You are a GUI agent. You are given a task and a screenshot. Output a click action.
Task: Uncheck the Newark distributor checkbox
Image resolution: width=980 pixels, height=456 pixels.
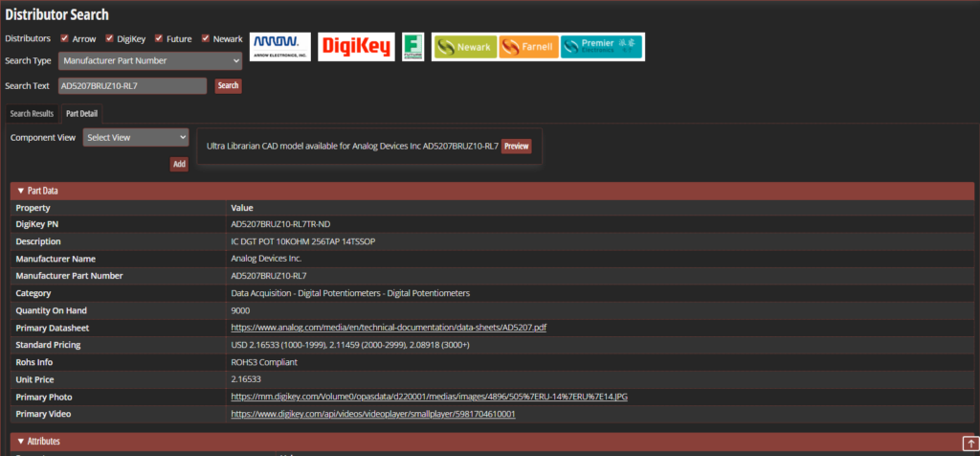point(206,38)
